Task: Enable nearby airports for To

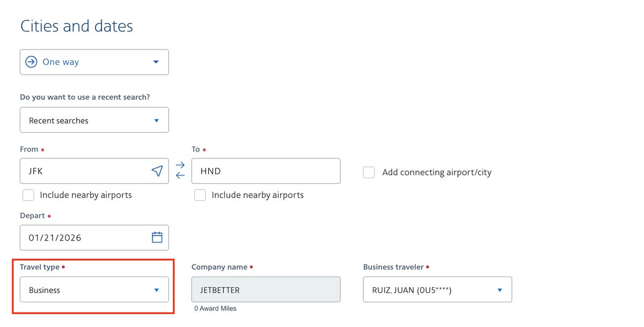Action: pyautogui.click(x=200, y=195)
